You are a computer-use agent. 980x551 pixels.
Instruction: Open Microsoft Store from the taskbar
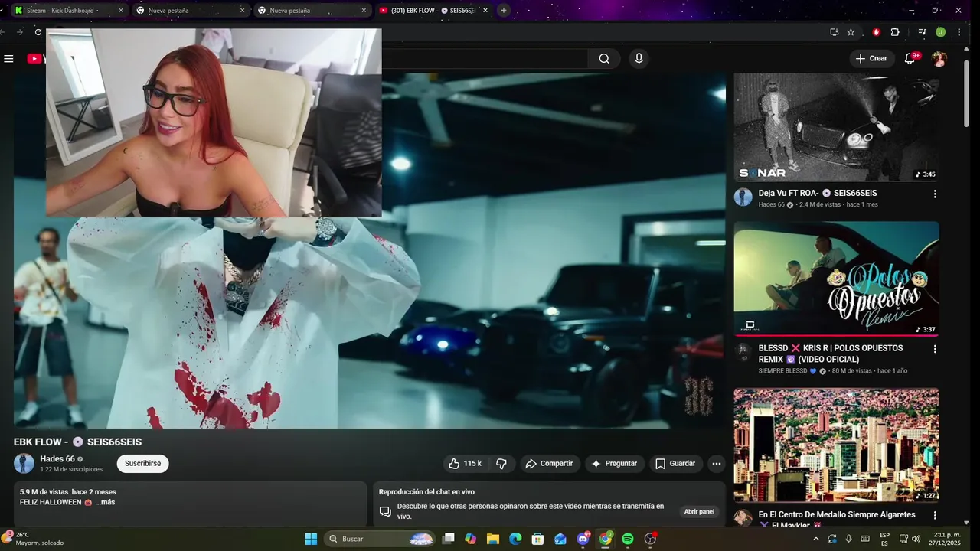(538, 539)
